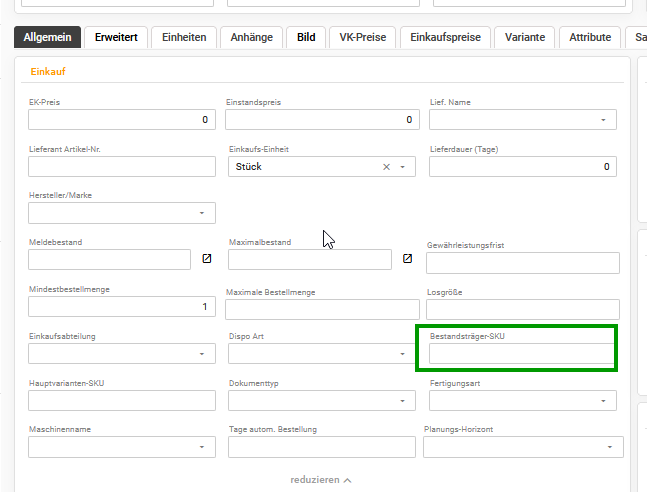Open the VK-Preise tab
The image size is (647, 492).
tap(363, 37)
